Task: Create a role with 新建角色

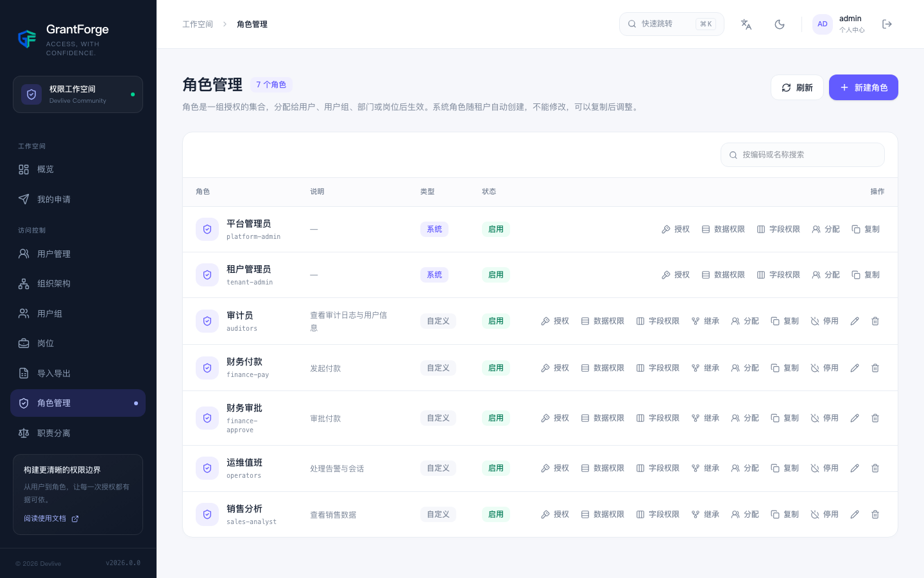Action: (864, 87)
